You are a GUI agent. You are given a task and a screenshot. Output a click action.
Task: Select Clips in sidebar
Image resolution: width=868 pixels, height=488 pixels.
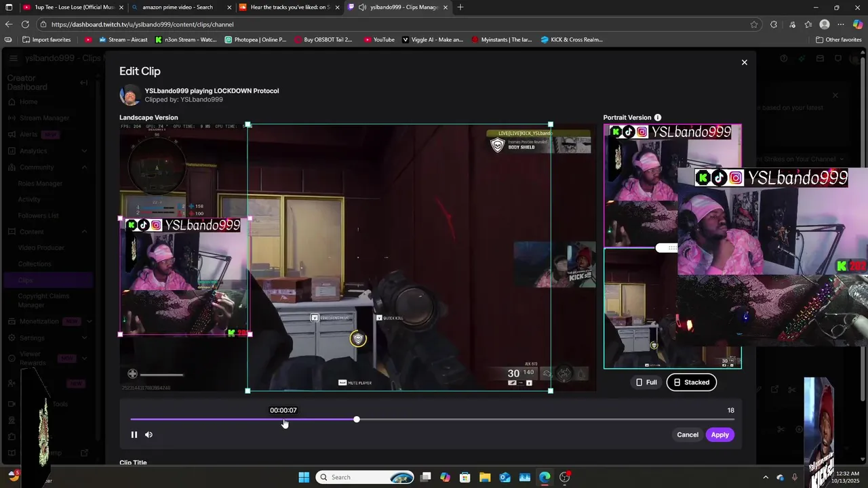coord(47,280)
